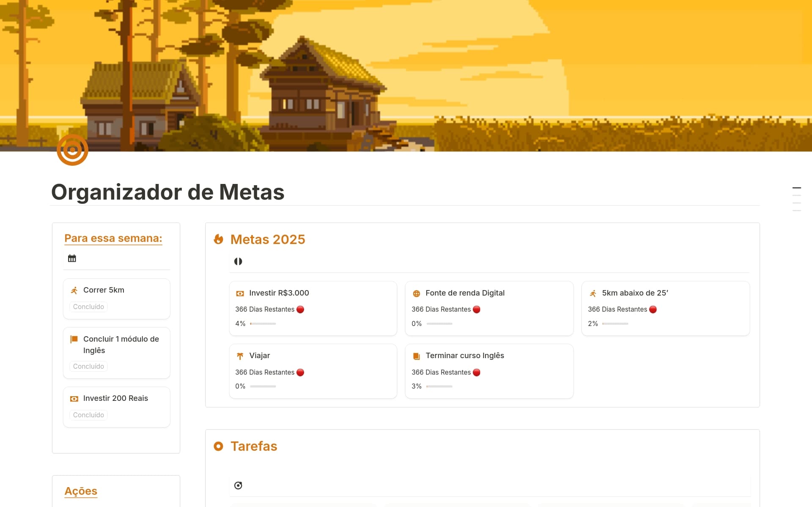Select the half-circle view tab under Metas 2025
The image size is (812, 507).
[238, 261]
